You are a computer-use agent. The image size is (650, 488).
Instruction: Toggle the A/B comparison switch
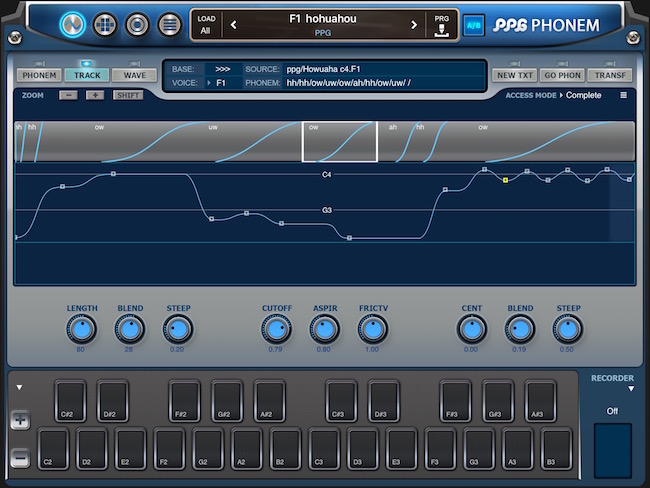[x=474, y=25]
